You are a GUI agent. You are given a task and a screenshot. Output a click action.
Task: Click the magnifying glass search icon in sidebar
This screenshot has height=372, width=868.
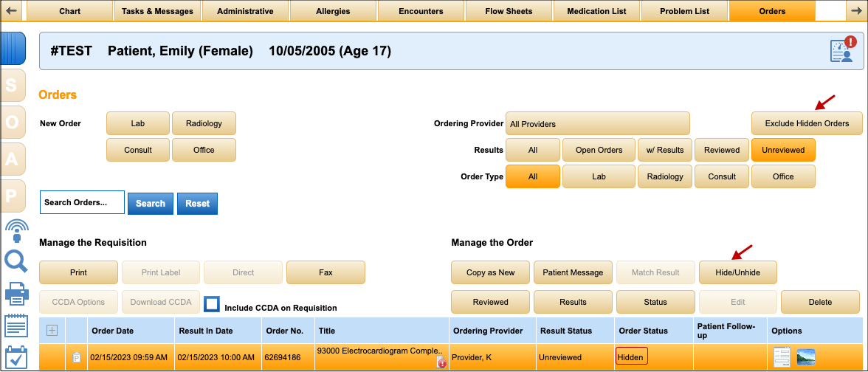[x=15, y=261]
